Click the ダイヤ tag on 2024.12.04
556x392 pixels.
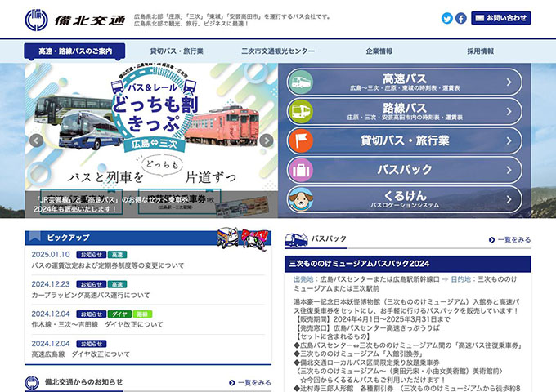click(x=119, y=314)
